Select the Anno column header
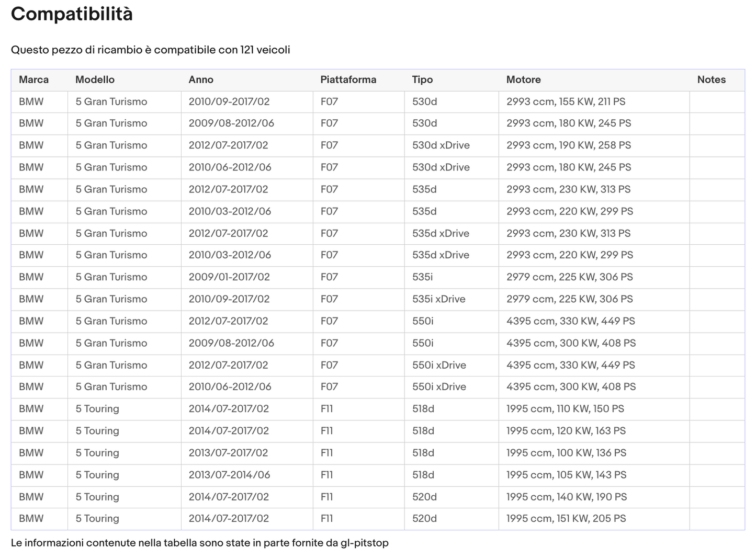756x558 pixels. (x=201, y=79)
